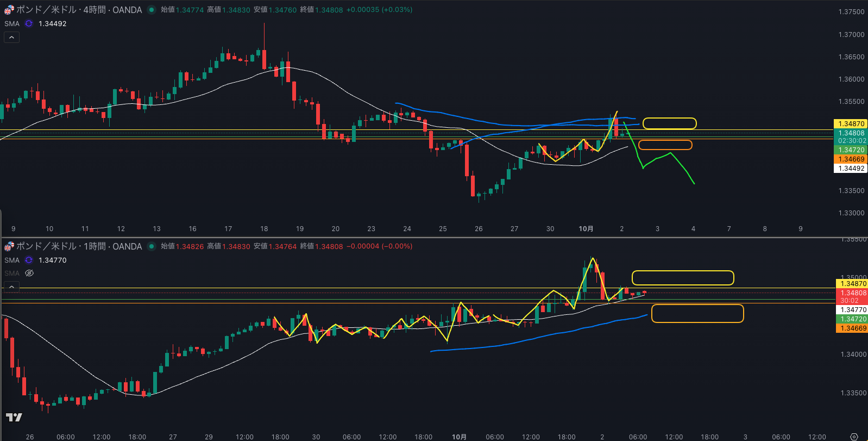The width and height of the screenshot is (868, 441).
Task: Click the GBP/USD flag icon on 1-hour chart
Action: click(x=9, y=246)
